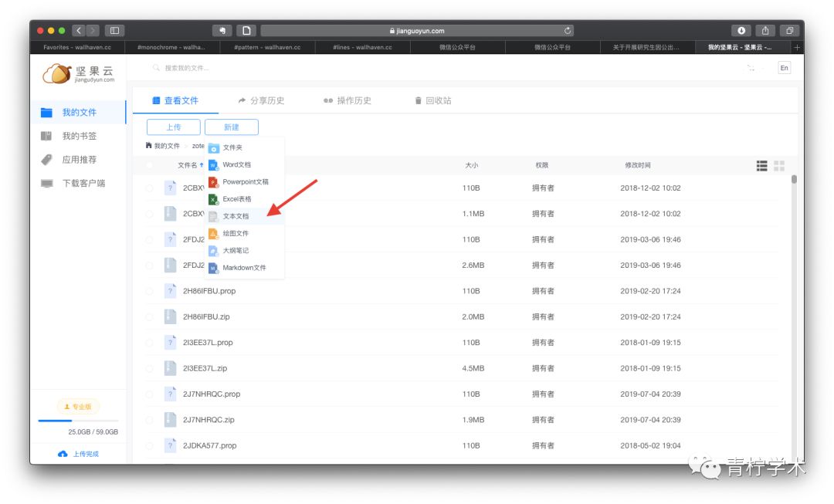Open 我的书签 in the sidebar
Viewport: 834px width, 504px height.
[80, 136]
